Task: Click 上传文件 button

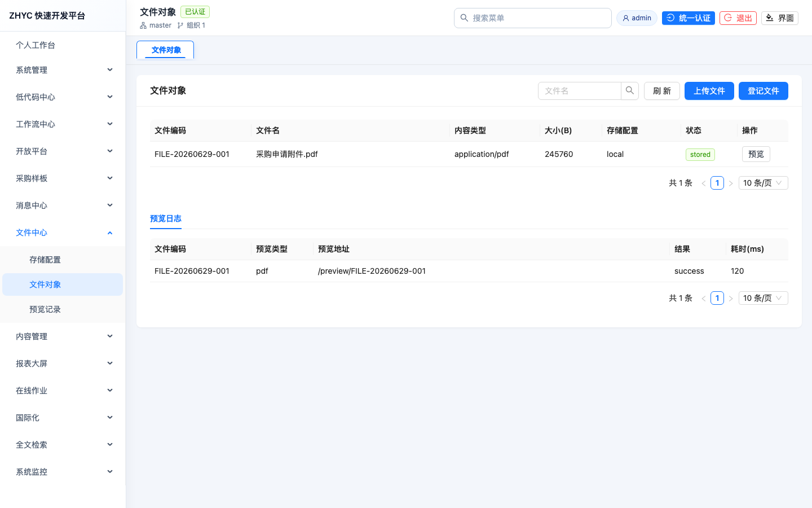Action: (x=709, y=91)
